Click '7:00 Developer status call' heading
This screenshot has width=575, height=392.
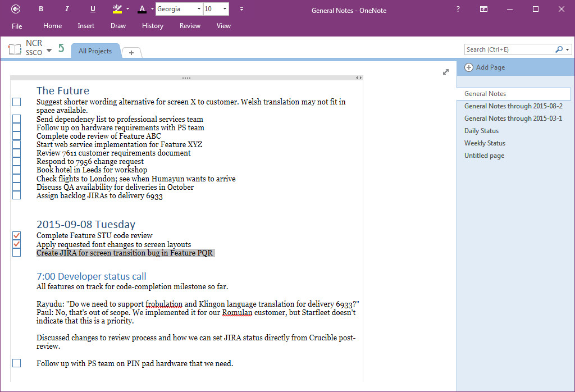pyautogui.click(x=92, y=276)
